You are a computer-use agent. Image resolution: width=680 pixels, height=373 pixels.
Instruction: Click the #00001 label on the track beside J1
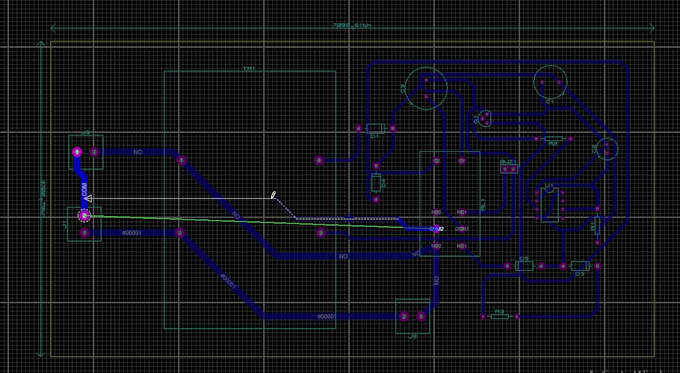[131, 233]
